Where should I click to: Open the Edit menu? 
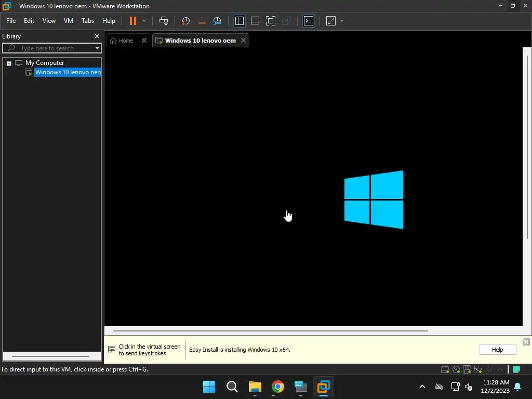tap(29, 21)
